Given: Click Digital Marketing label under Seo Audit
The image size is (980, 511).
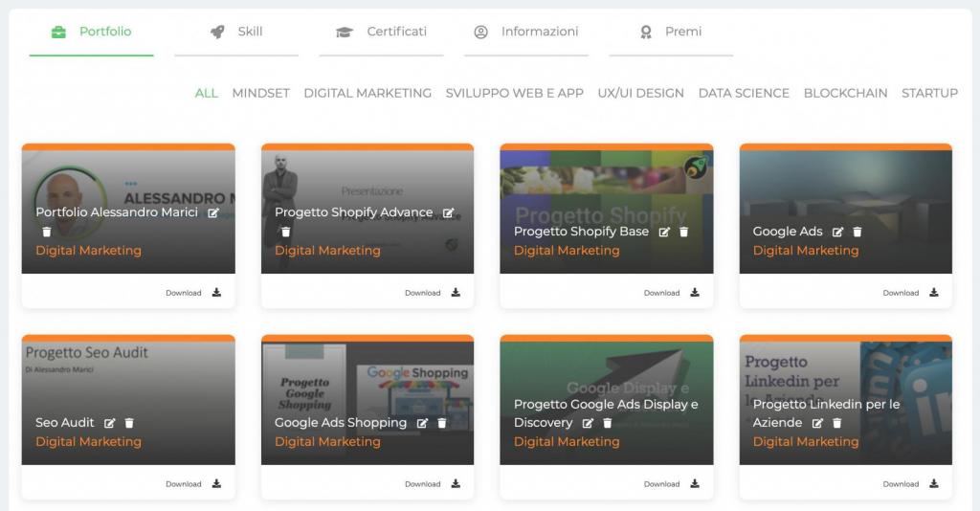Looking at the screenshot, I should 88,442.
